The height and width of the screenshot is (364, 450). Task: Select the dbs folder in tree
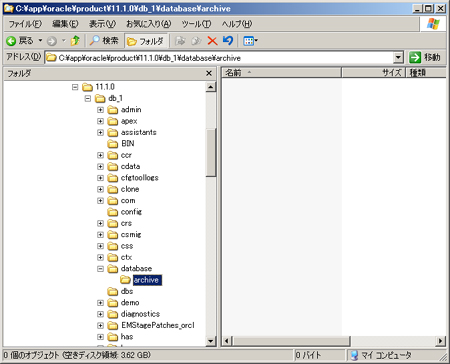tap(127, 291)
